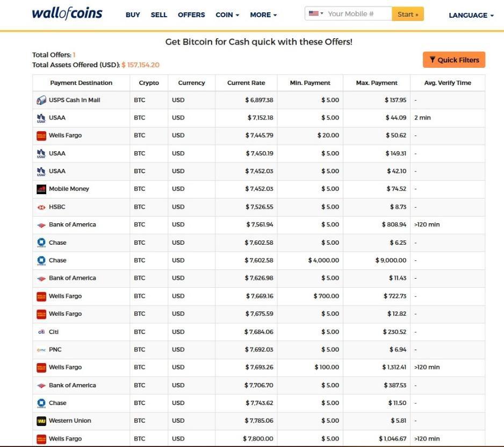Click the Min. Payment column header
The width and height of the screenshot is (504, 447).
click(310, 83)
